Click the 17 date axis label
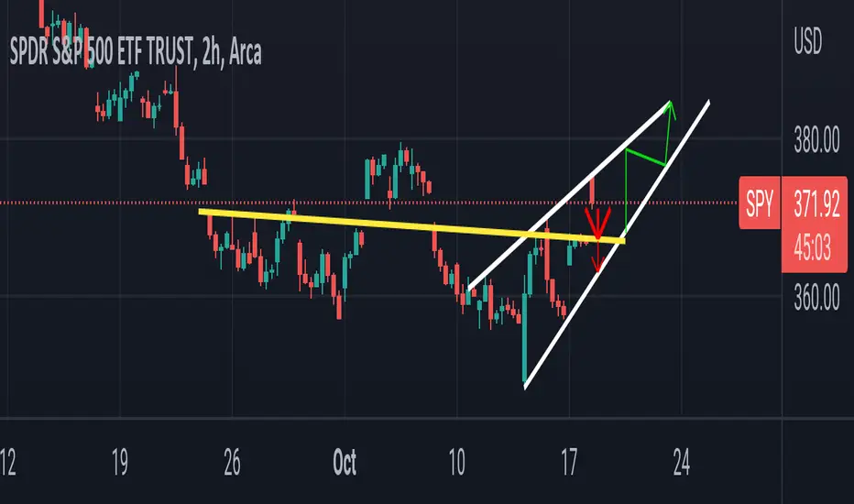The image size is (854, 504). pos(569,463)
